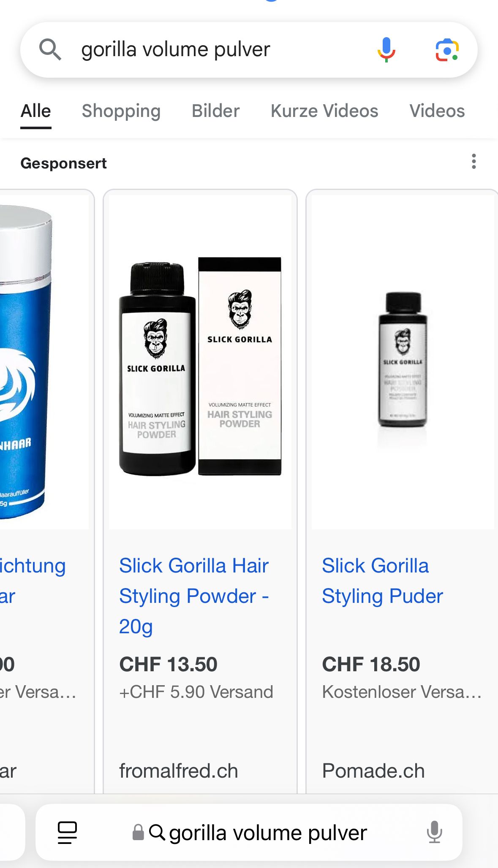This screenshot has height=868, width=498.
Task: Start voice search with the colored microphone
Action: pyautogui.click(x=386, y=49)
